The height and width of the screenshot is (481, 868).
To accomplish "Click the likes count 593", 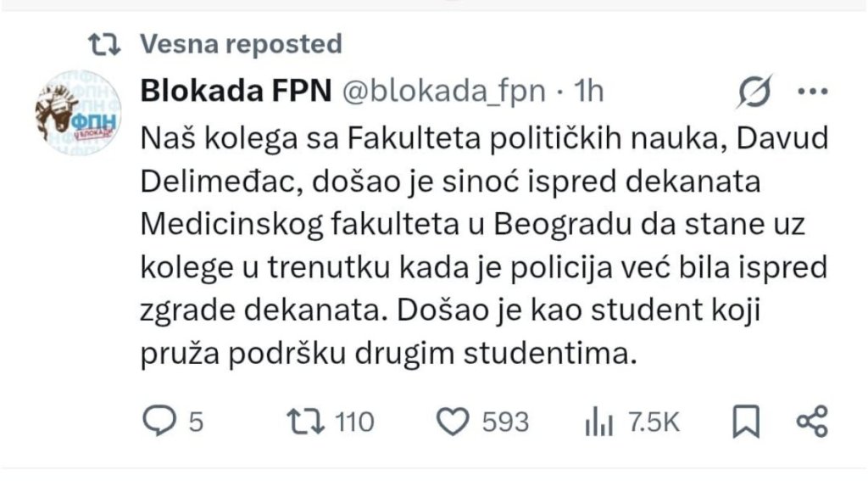I will click(x=505, y=422).
